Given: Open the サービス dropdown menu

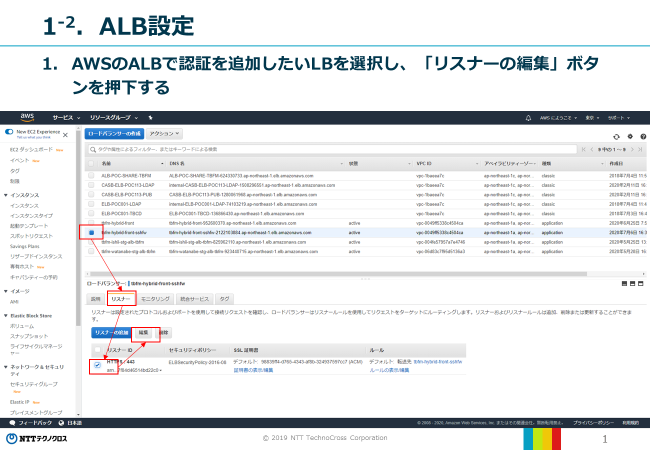Looking at the screenshot, I should 66,118.
